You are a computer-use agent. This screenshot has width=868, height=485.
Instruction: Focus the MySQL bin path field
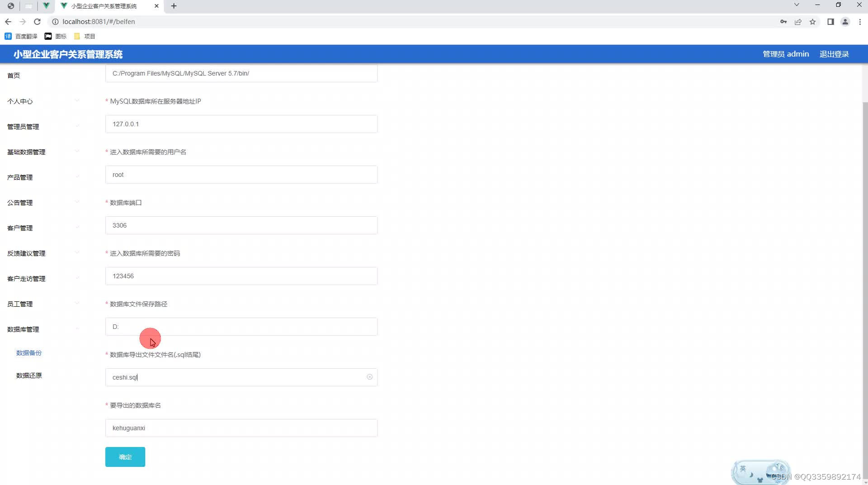(x=241, y=73)
